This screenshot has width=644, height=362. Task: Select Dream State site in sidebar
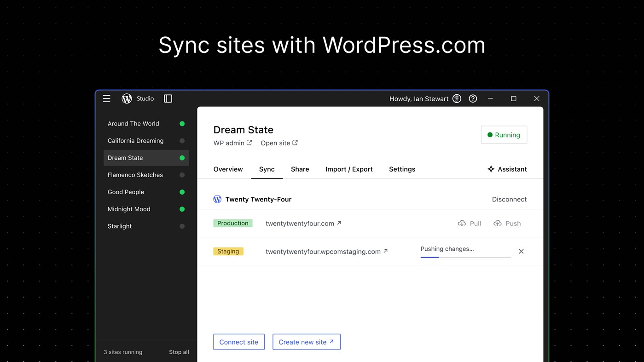point(146,158)
